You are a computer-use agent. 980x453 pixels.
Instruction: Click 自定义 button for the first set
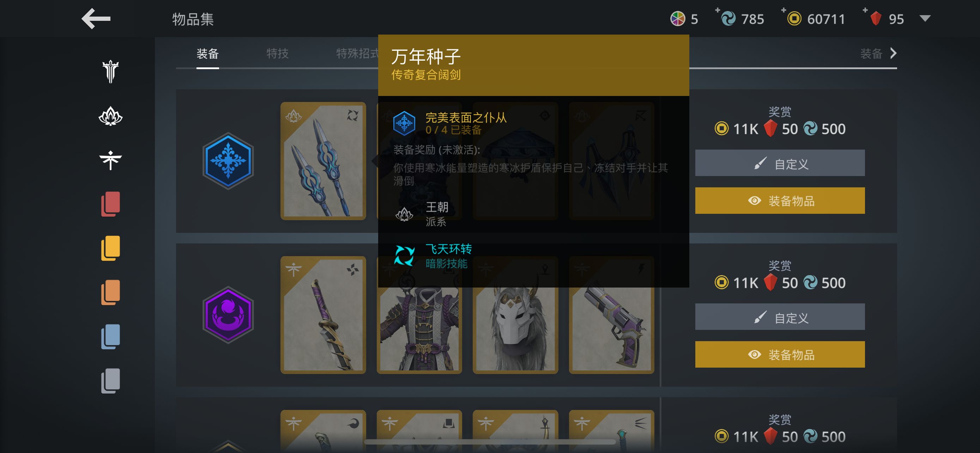point(780,163)
